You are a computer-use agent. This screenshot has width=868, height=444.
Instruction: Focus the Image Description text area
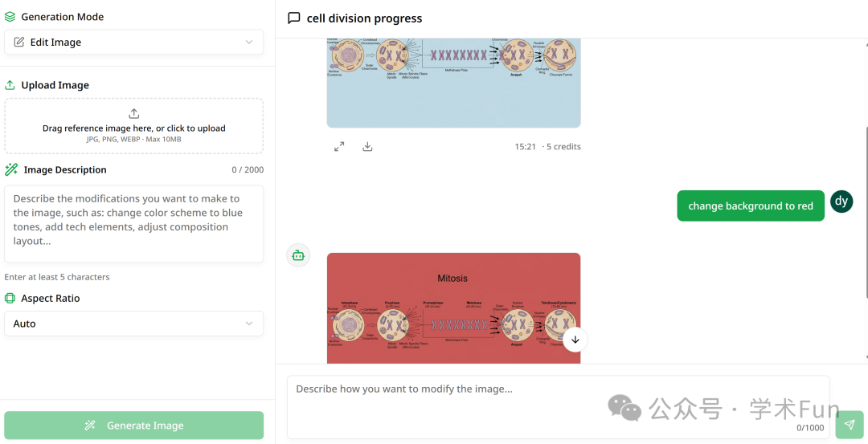[x=134, y=224]
